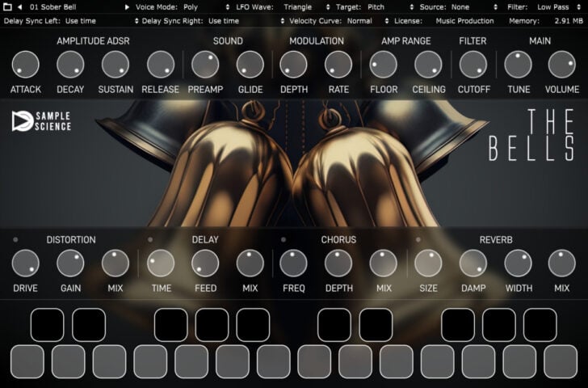Image resolution: width=588 pixels, height=388 pixels.
Task: Enable the Delay effect LED
Action: pyautogui.click(x=150, y=239)
